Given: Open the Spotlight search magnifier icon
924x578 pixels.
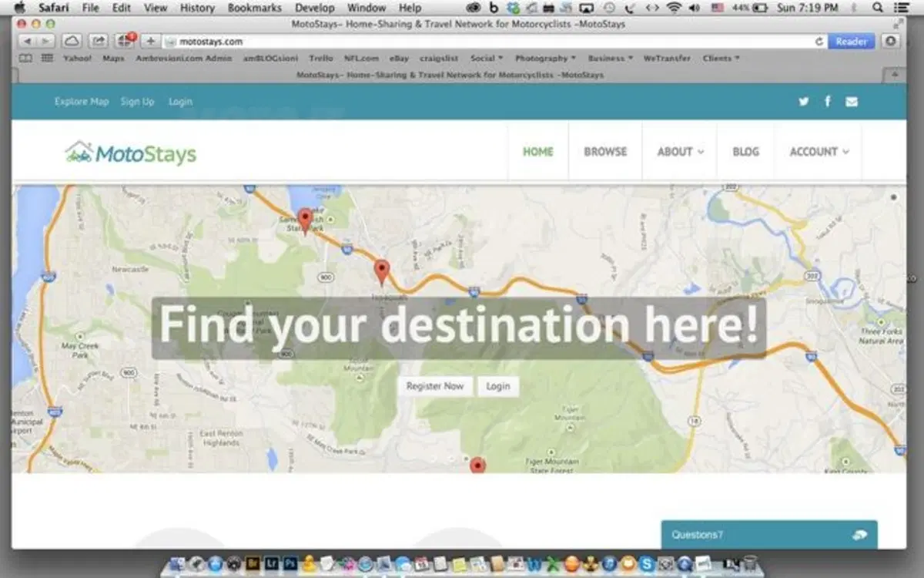Looking at the screenshot, I should (879, 8).
